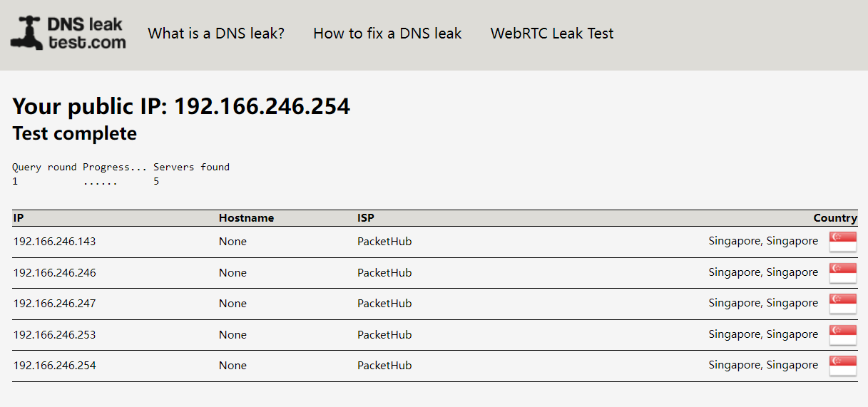Click the Country column header
This screenshot has height=407, width=868.
pyautogui.click(x=834, y=218)
